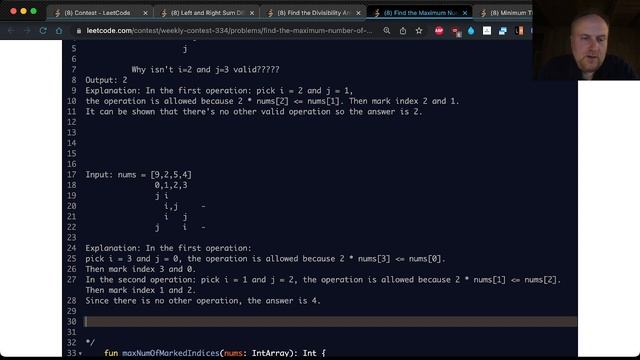Reload the LeetCode page

click(x=43, y=31)
